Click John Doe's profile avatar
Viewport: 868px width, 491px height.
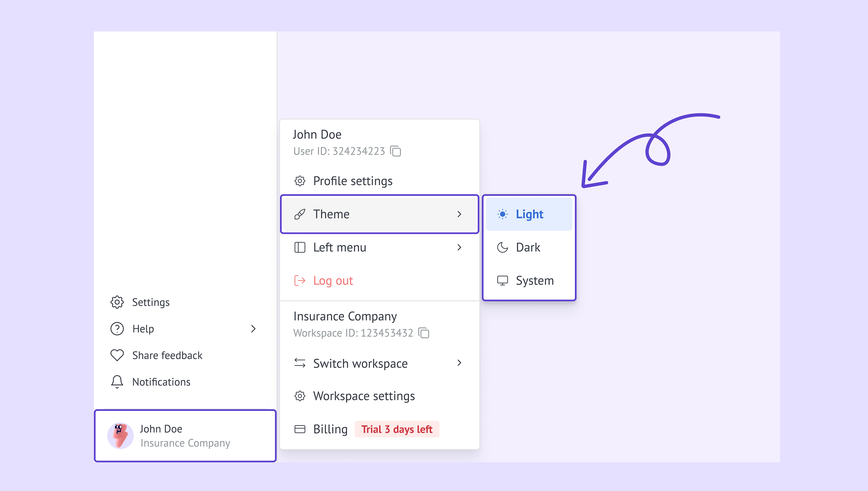(120, 435)
